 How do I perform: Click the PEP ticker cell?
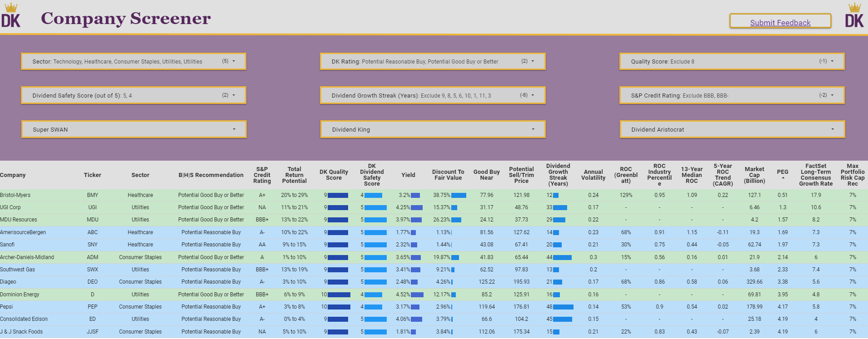tap(92, 307)
